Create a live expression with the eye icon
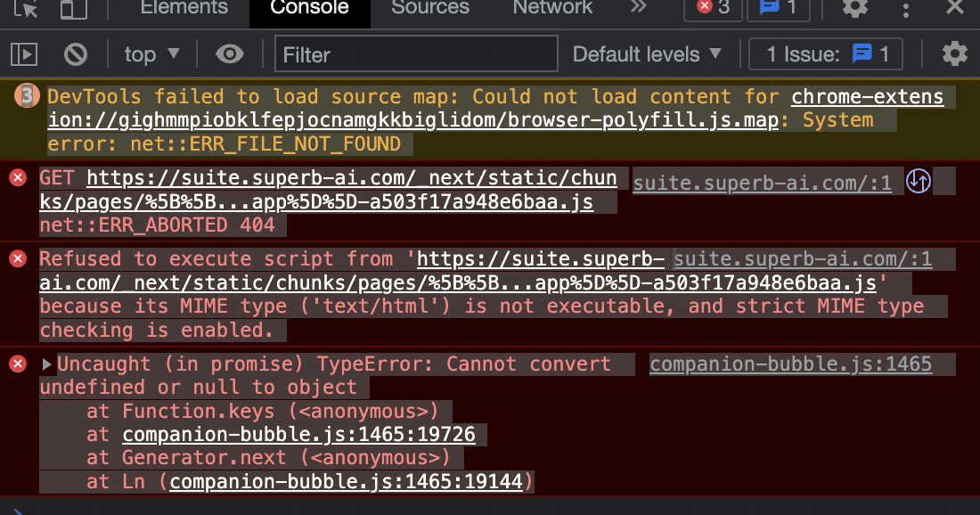Screen dimensions: 980x515 229,54
